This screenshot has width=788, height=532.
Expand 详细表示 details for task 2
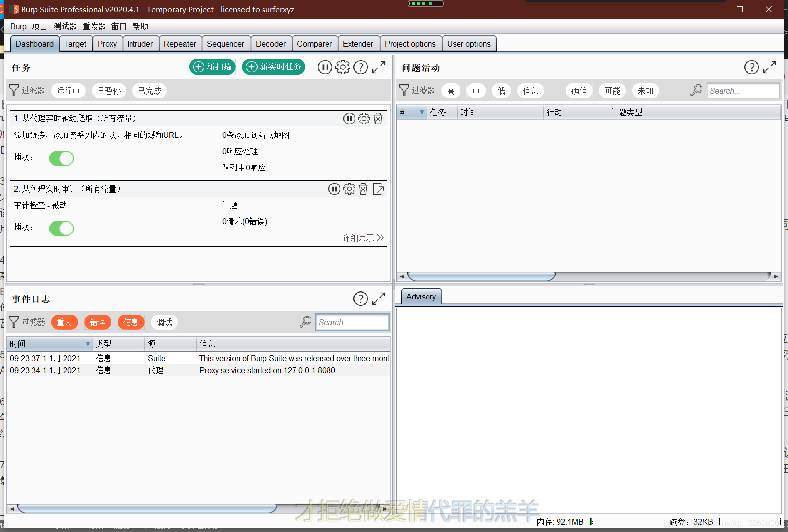point(363,238)
